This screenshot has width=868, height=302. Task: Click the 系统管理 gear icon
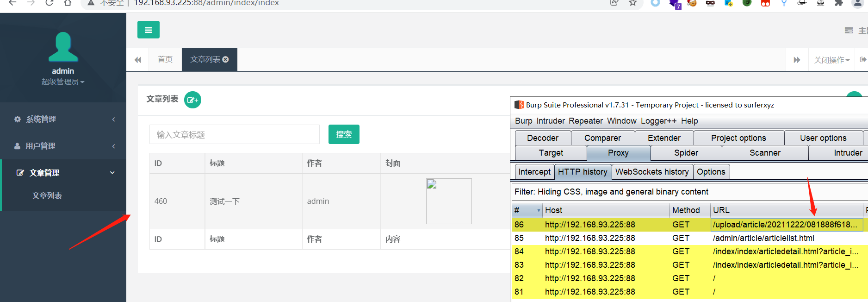coord(18,119)
